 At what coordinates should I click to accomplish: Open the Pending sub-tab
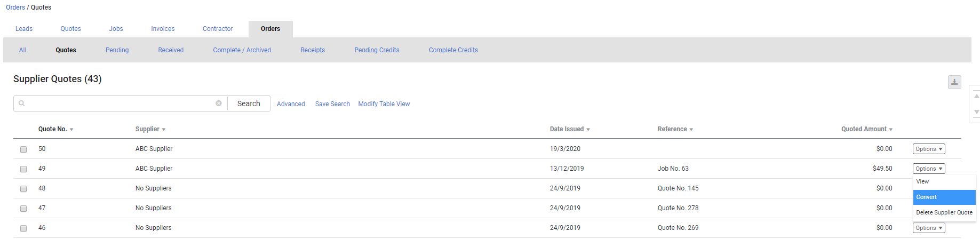pyautogui.click(x=117, y=50)
